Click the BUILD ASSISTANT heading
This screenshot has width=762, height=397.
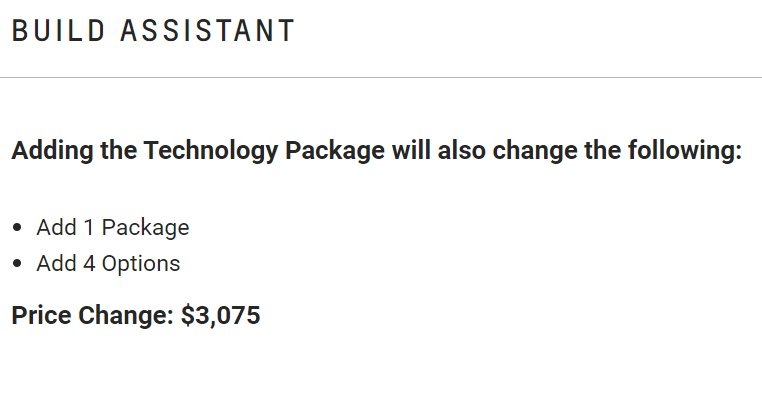click(x=153, y=31)
